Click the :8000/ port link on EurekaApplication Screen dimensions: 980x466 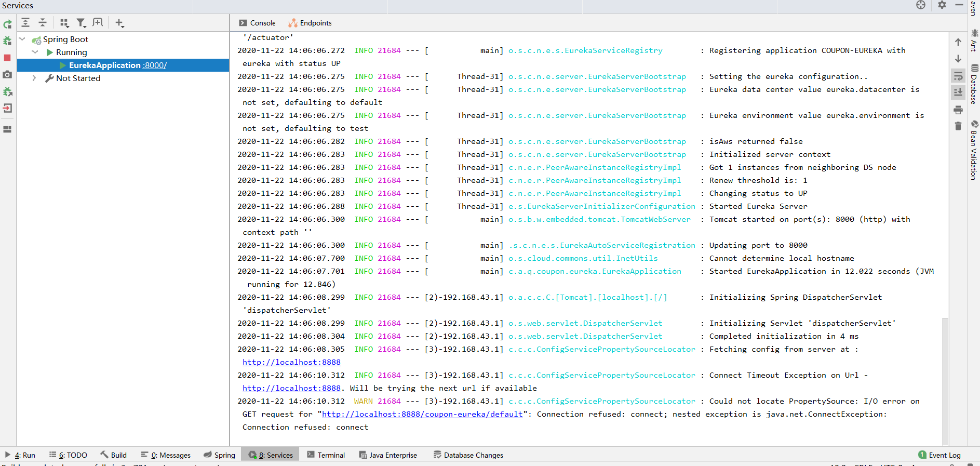coord(154,65)
